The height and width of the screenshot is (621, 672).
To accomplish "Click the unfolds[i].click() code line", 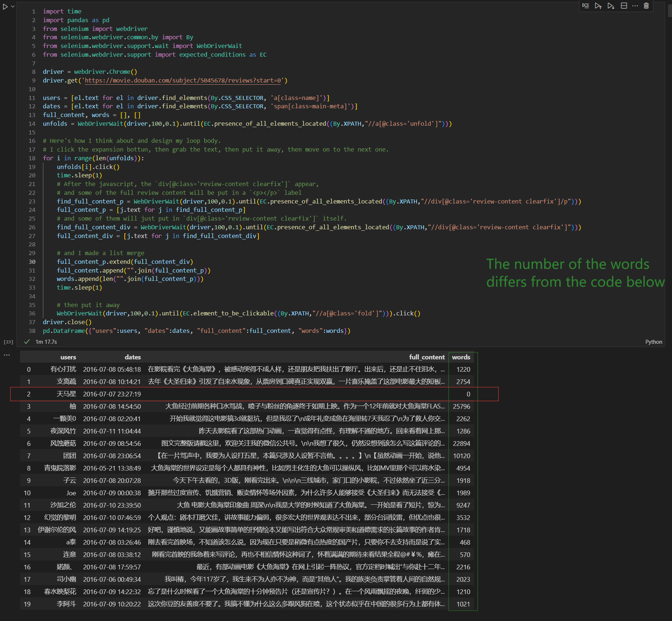I will (x=88, y=167).
